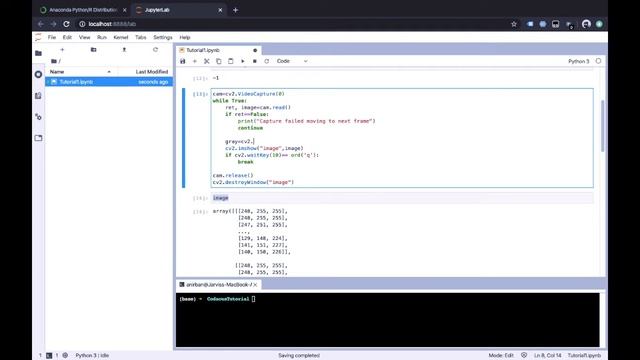The image size is (640, 360).
Task: Open the File menu
Action: coord(52,37)
